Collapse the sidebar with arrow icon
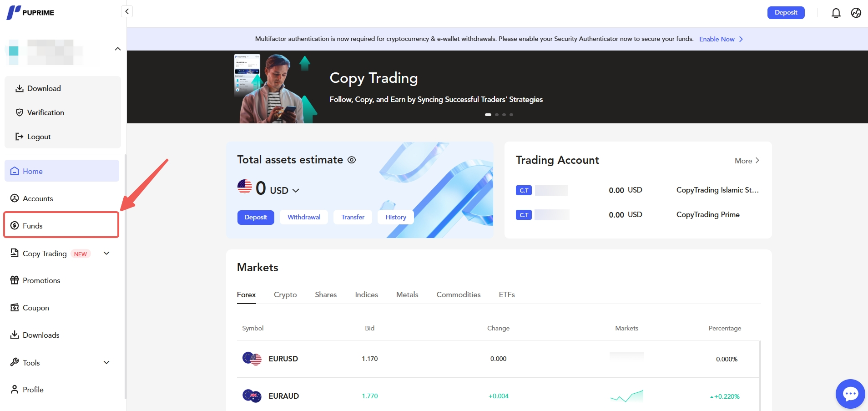The image size is (868, 411). pos(127,11)
